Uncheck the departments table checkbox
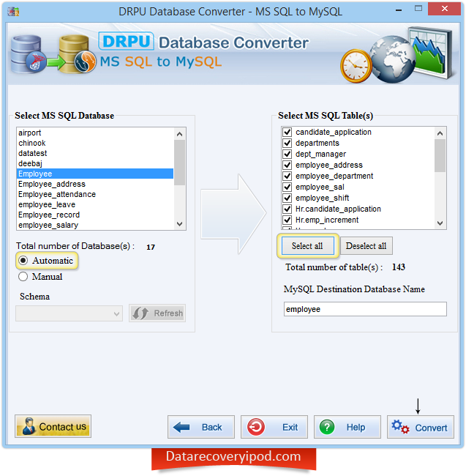The width and height of the screenshot is (466, 476). tap(287, 143)
